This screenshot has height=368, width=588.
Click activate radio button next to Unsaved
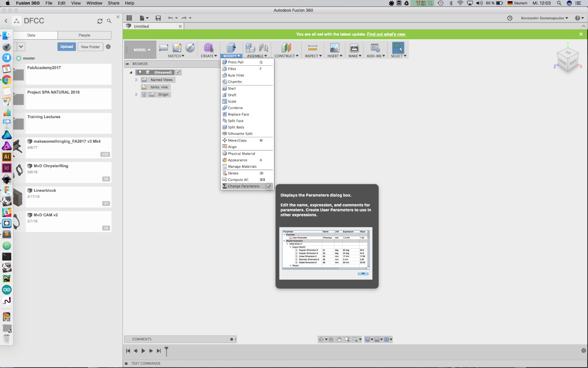(x=178, y=72)
